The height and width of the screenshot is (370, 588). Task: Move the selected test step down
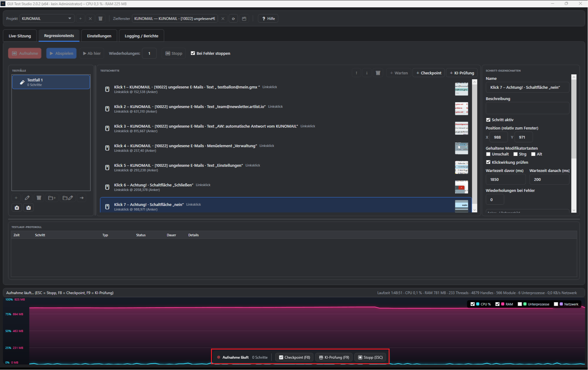pos(367,73)
